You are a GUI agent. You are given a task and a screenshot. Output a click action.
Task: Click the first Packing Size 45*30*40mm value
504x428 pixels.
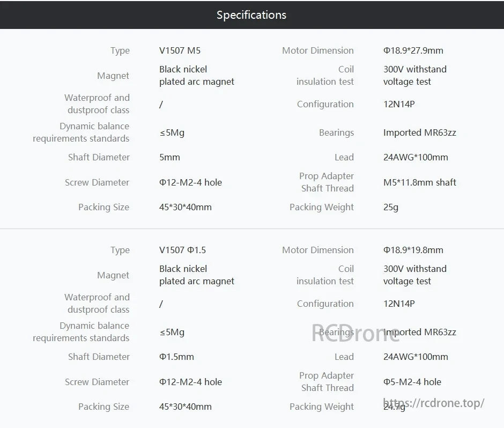185,207
